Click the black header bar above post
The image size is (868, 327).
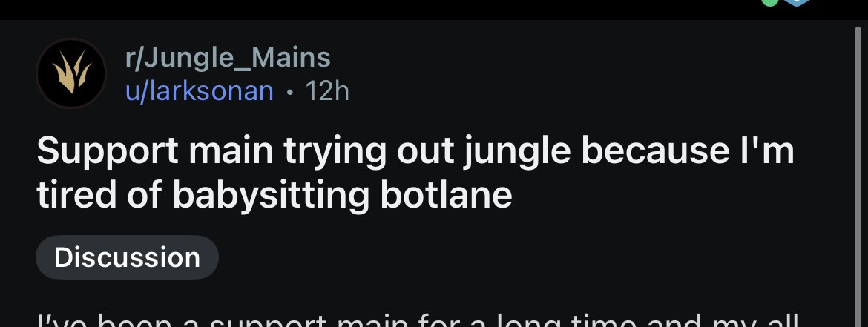click(371, 9)
